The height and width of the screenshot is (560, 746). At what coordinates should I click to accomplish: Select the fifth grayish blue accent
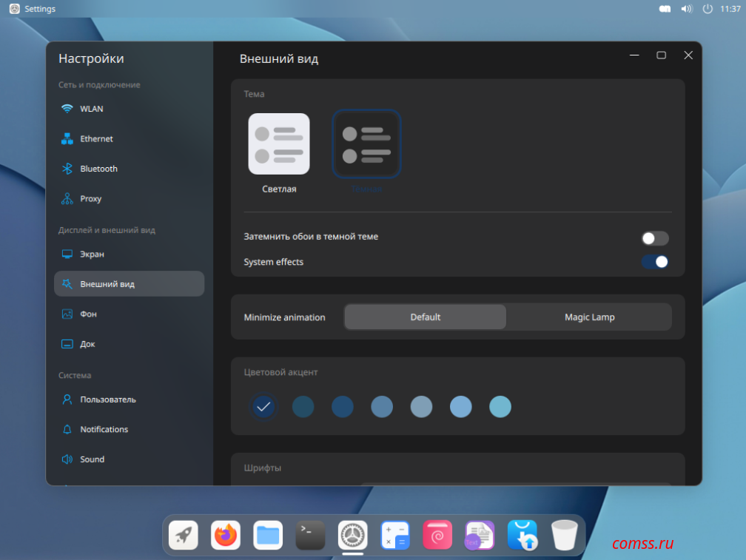coord(421,407)
